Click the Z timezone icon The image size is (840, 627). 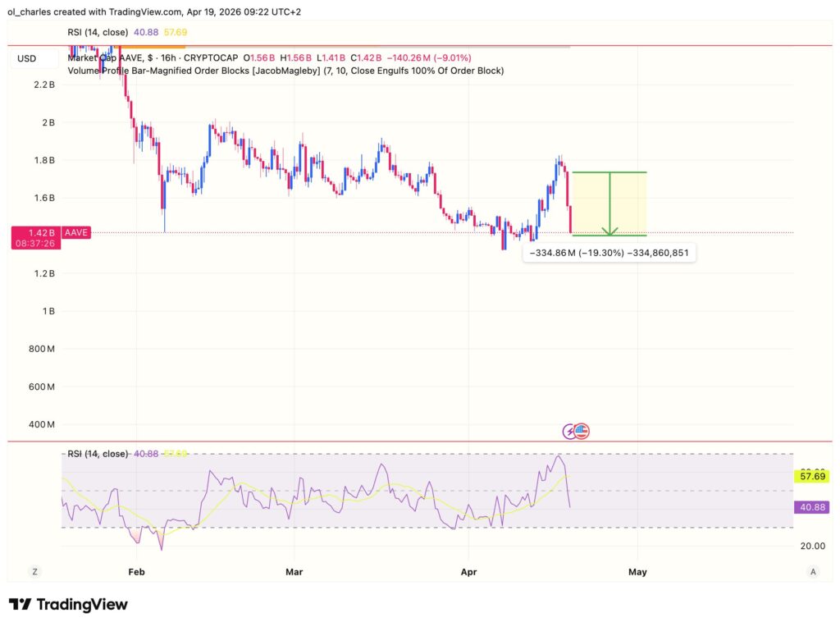(x=35, y=571)
